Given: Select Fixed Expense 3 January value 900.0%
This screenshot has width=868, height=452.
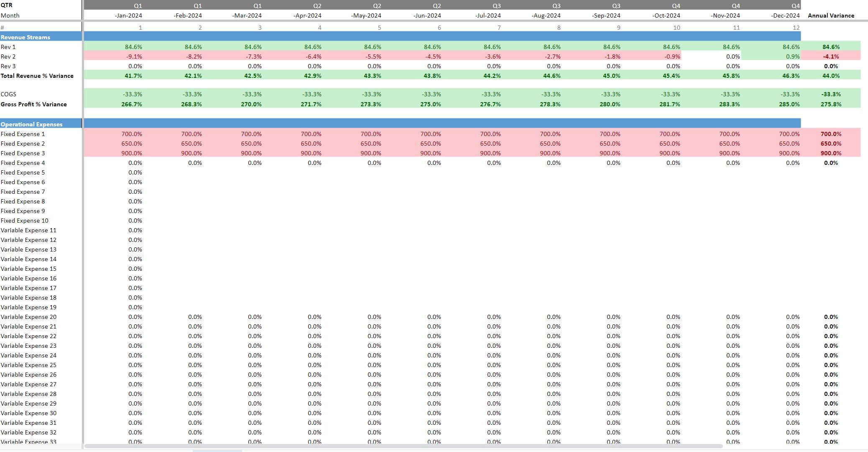Looking at the screenshot, I should tap(132, 153).
